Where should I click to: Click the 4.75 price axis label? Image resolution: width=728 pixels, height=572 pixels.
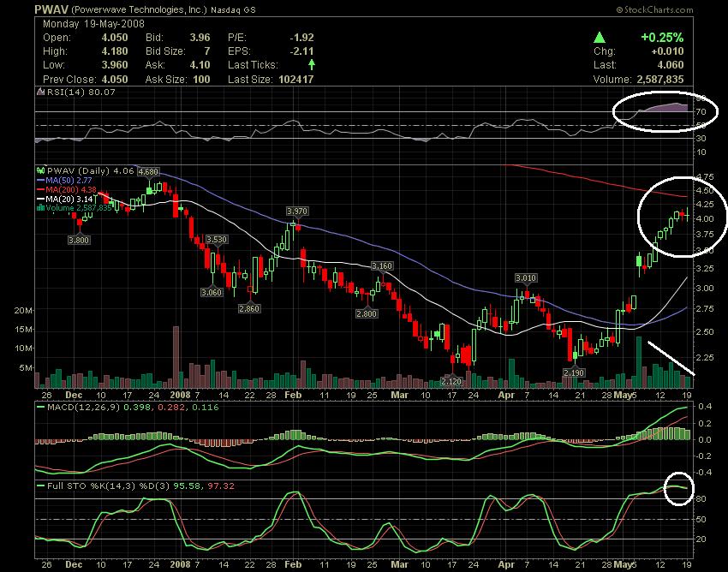point(705,177)
